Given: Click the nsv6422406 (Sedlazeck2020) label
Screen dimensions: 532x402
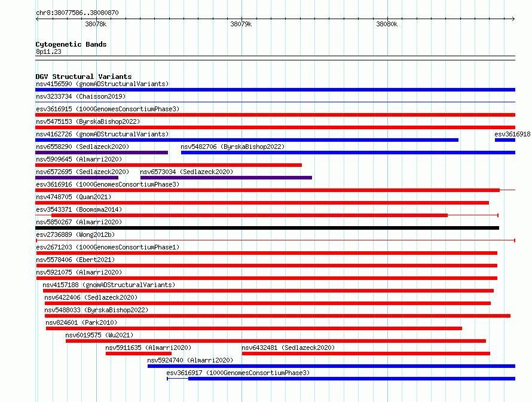Looking at the screenshot, I should point(91,297).
